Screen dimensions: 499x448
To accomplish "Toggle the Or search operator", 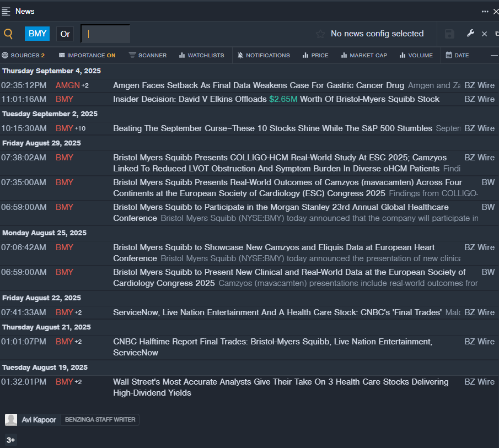I will tap(65, 34).
